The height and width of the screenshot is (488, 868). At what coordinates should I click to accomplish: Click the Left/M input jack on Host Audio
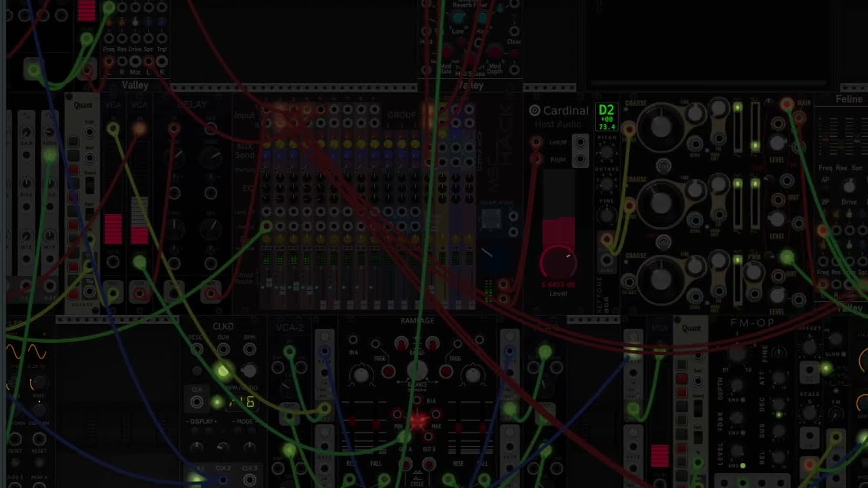tap(536, 142)
